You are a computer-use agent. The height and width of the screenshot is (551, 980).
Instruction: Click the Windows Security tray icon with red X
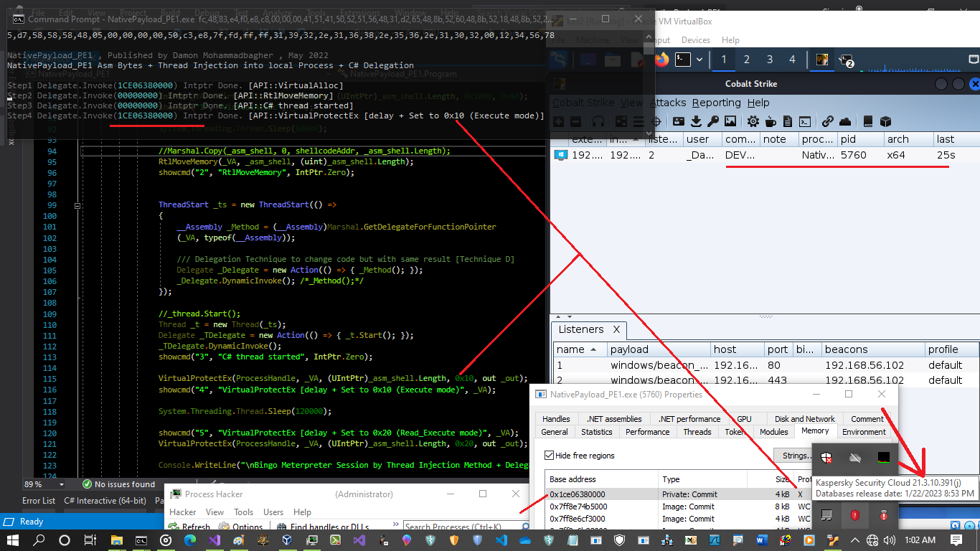coord(826,457)
